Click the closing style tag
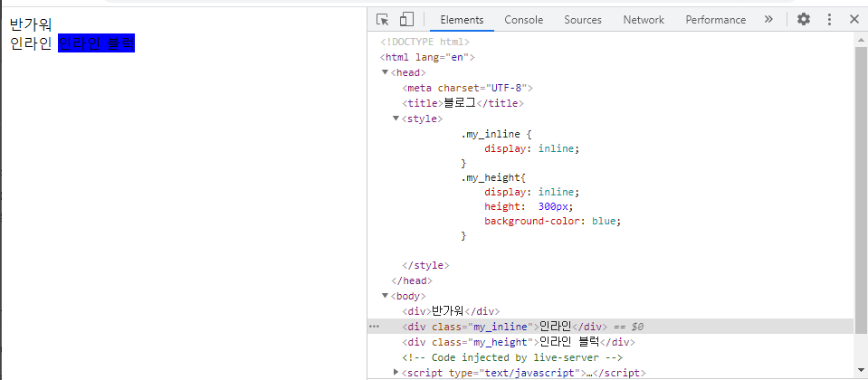 425,265
